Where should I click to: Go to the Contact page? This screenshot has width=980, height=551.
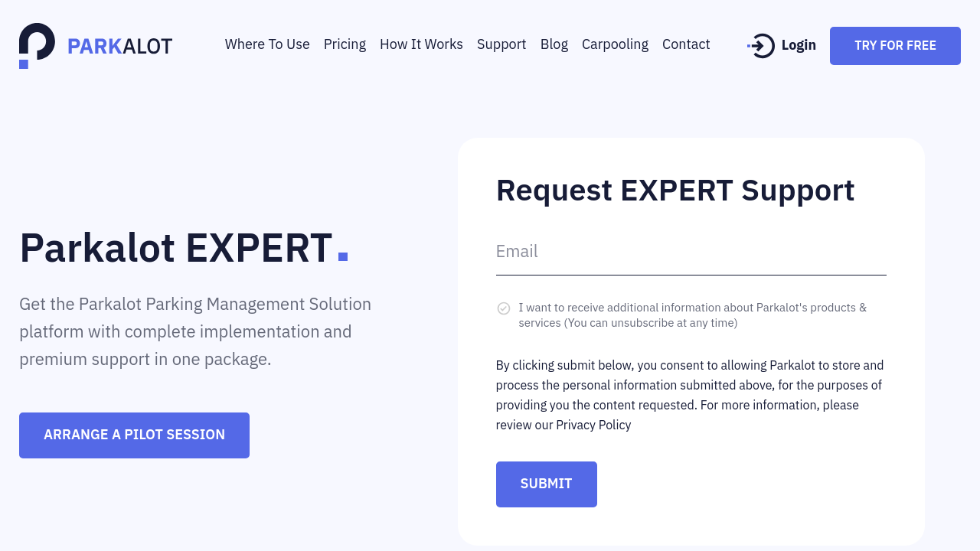pyautogui.click(x=686, y=44)
